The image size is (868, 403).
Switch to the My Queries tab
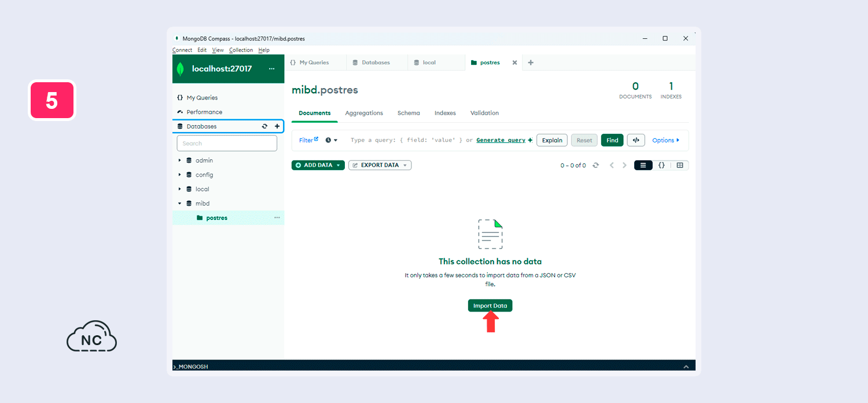pyautogui.click(x=315, y=63)
